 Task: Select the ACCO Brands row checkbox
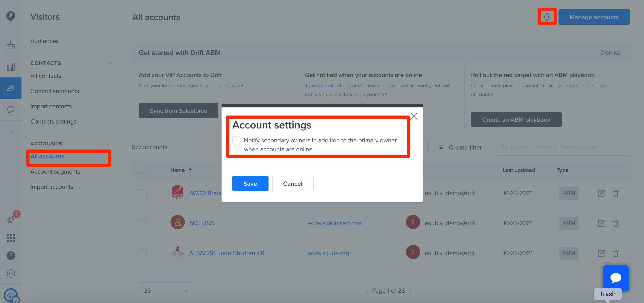143,193
